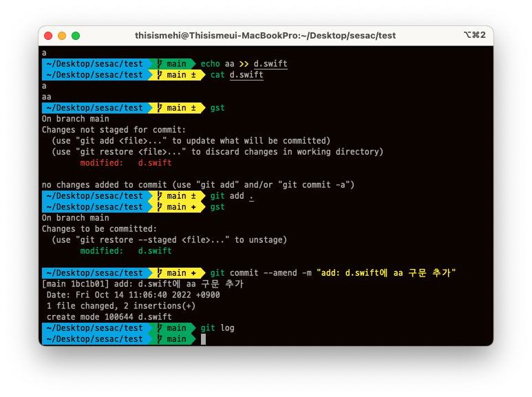Viewport: 532px width, 397px height.
Task: Click the 'no changes added to commit' message
Action: 198,185
